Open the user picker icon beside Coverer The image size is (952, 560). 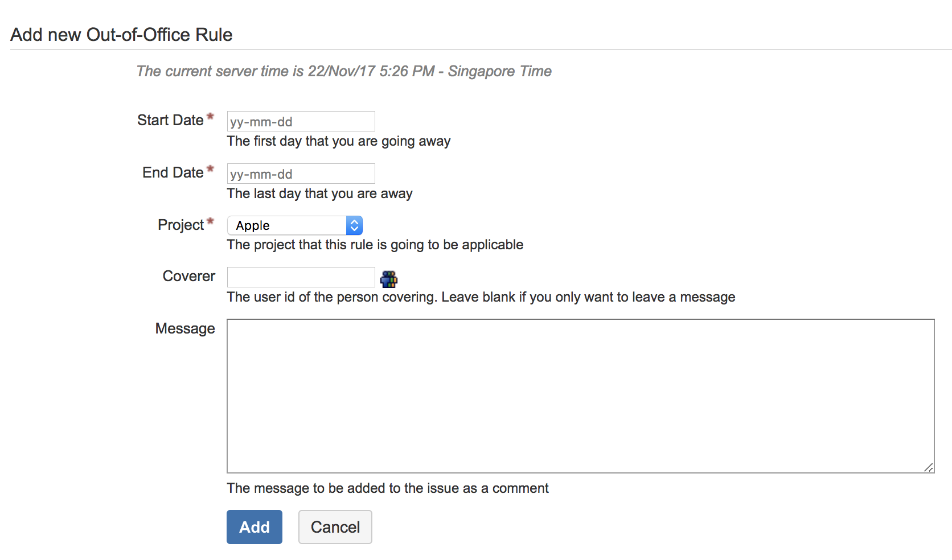click(x=389, y=279)
